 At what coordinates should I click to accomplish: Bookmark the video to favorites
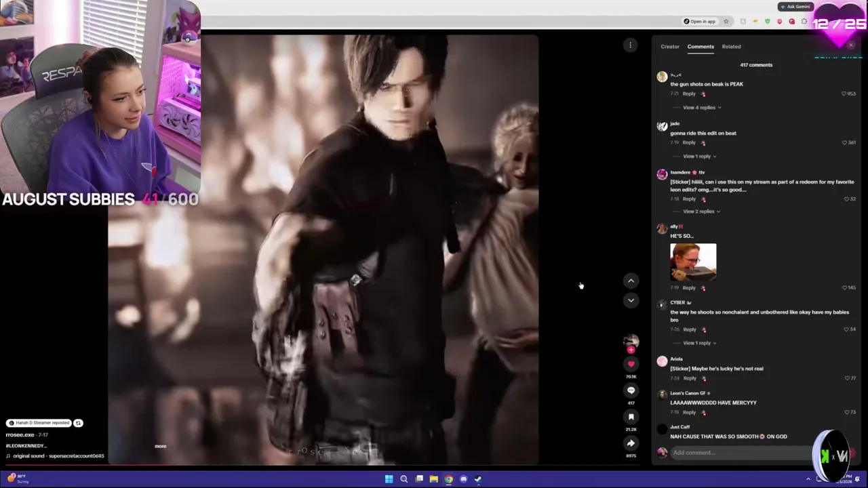tap(631, 417)
